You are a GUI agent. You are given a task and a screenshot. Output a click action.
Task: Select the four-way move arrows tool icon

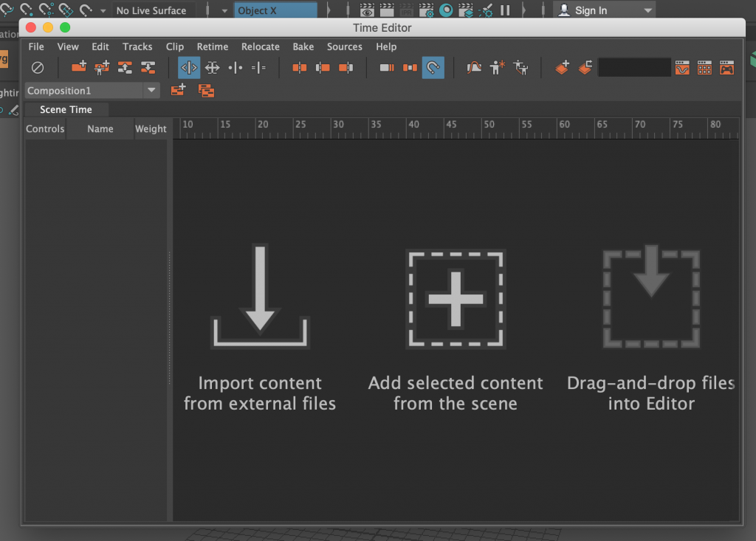click(212, 67)
